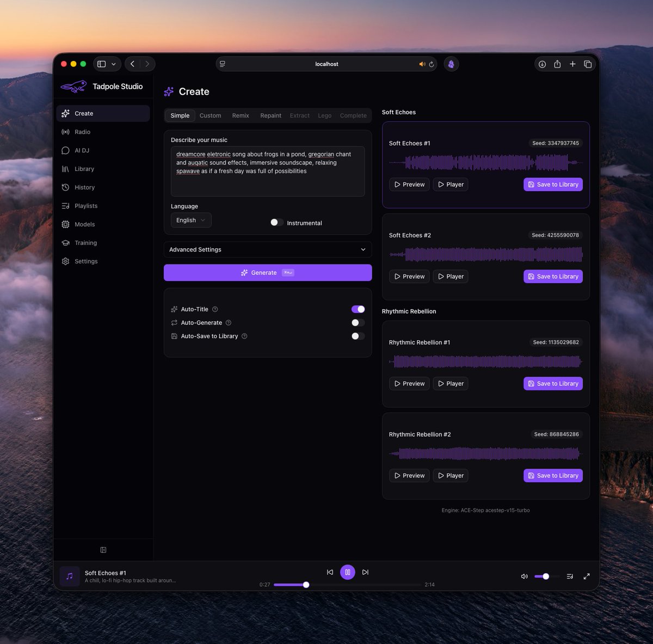Screen dimensions: 653x644
Task: Save Rhythmic Rebellion #2 to Library
Action: pos(553,476)
